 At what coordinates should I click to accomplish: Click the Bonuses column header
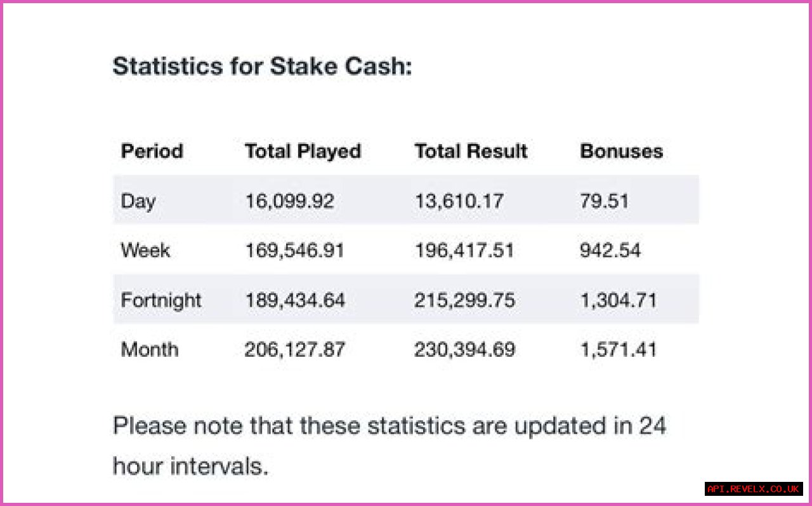pos(621,151)
